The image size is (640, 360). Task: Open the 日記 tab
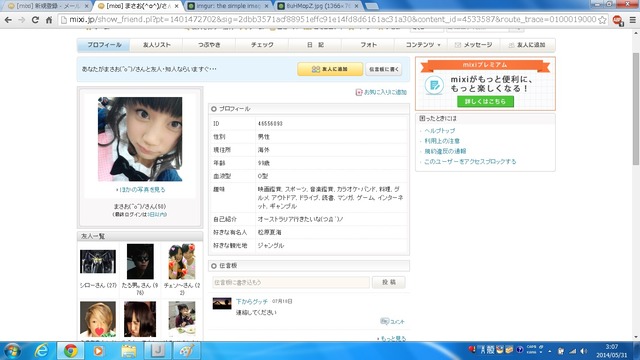click(x=315, y=45)
